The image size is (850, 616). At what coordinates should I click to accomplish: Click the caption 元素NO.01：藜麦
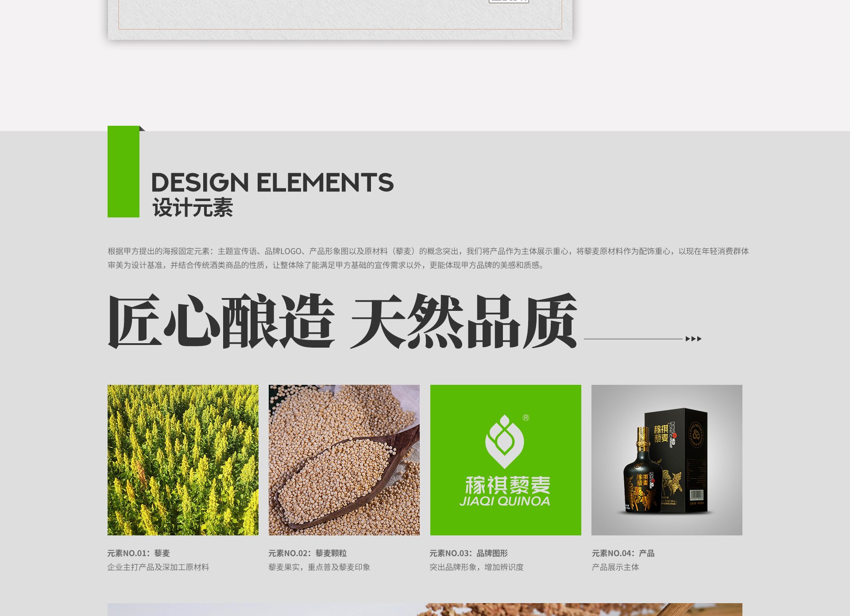point(139,553)
